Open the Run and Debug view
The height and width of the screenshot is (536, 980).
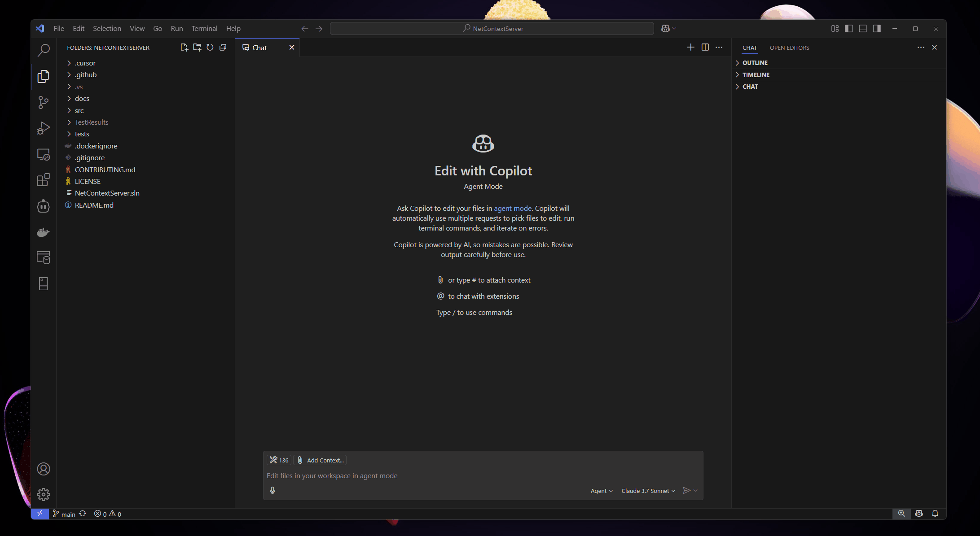(43, 128)
